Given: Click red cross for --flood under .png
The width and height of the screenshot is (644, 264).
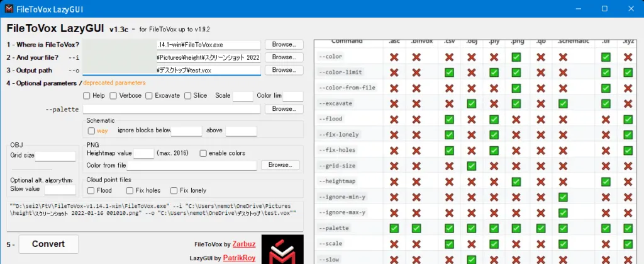Looking at the screenshot, I should (516, 119).
